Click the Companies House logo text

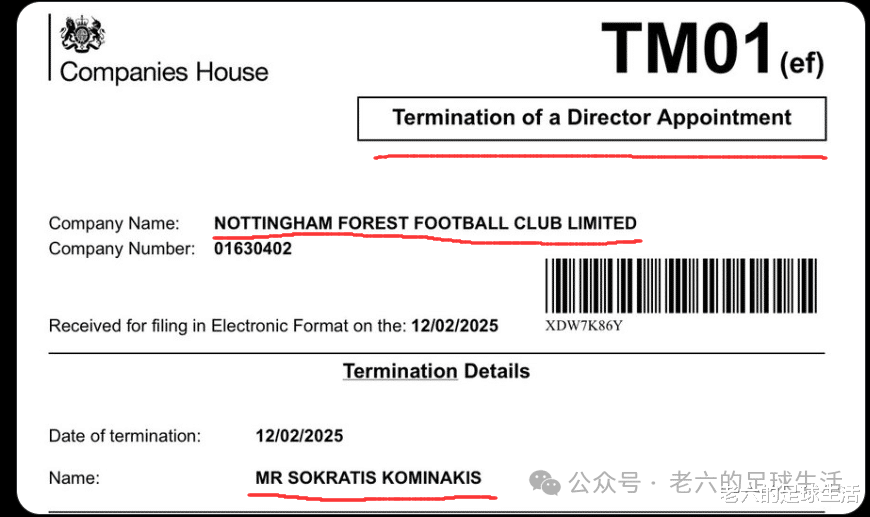coord(164,73)
